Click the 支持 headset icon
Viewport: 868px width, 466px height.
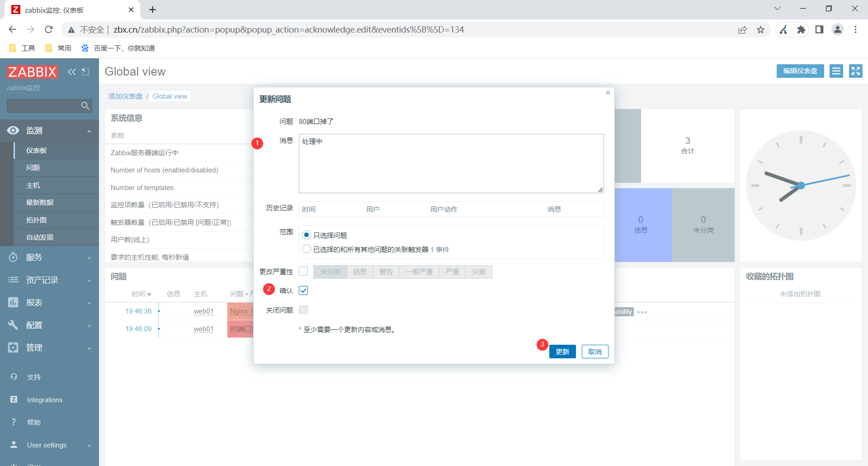(14, 377)
